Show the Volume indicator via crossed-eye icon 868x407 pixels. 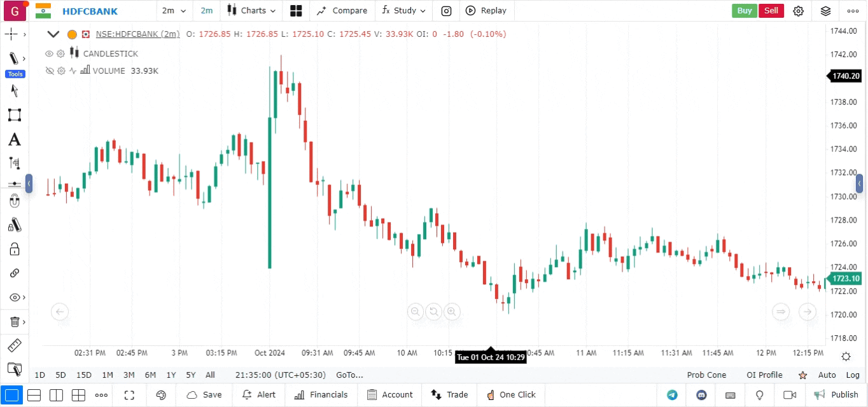pos(49,71)
